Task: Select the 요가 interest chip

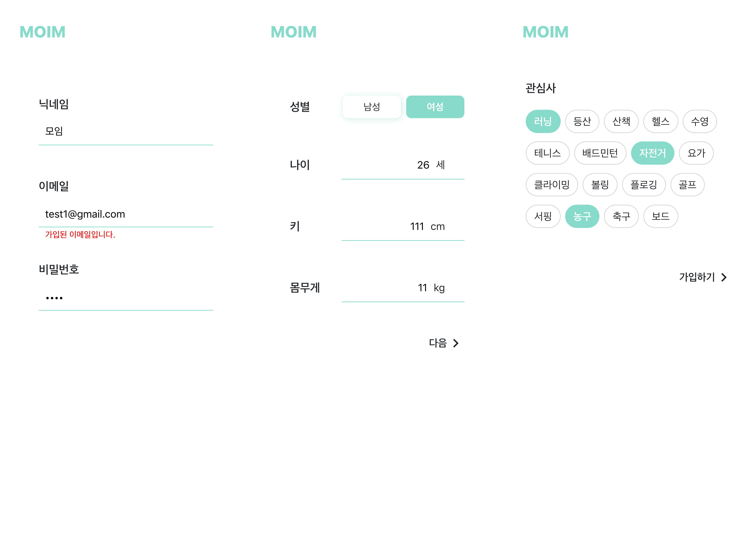Action: click(696, 153)
